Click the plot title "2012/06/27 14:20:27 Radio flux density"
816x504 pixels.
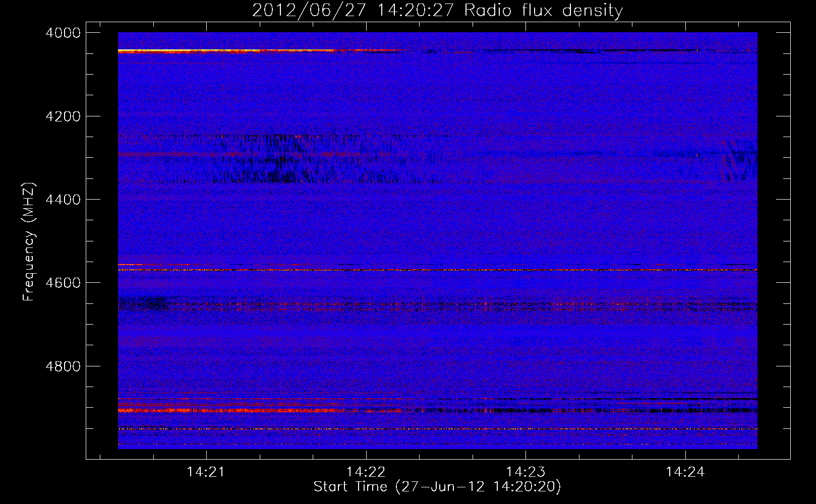coord(437,10)
